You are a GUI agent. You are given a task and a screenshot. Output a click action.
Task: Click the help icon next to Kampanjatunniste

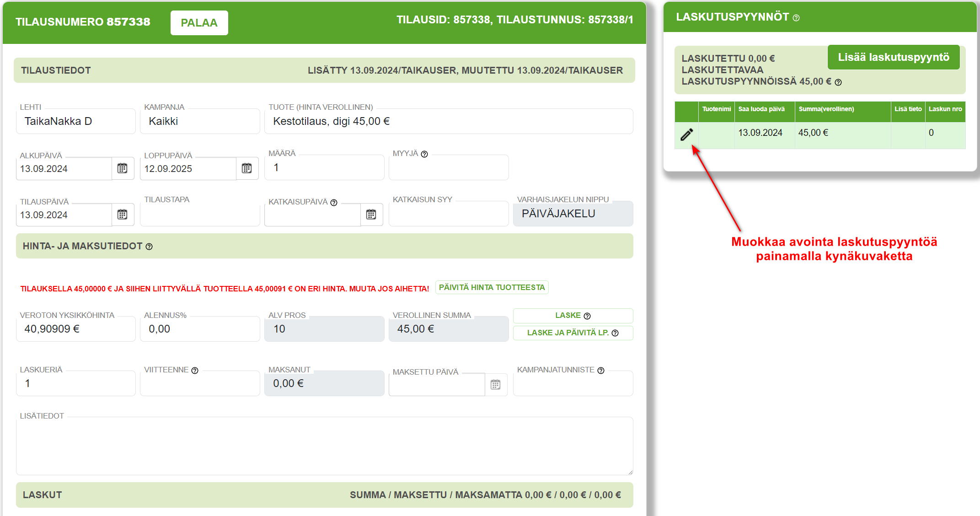(601, 371)
